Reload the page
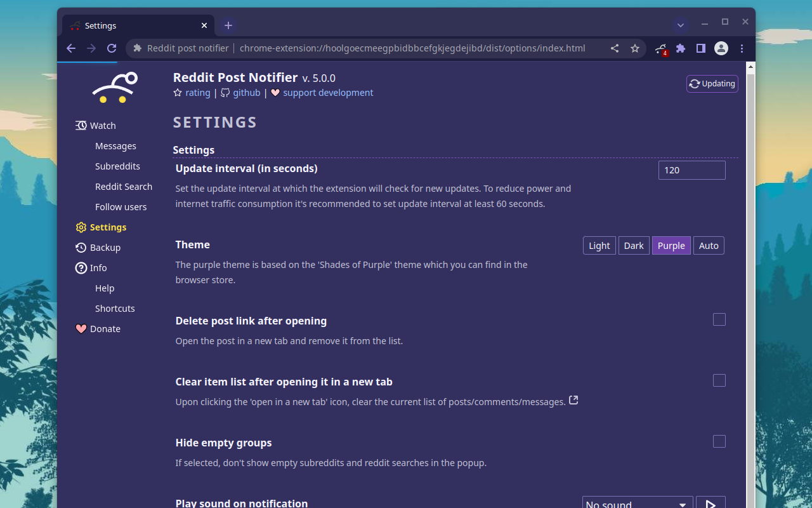The width and height of the screenshot is (812, 508). pyautogui.click(x=112, y=48)
